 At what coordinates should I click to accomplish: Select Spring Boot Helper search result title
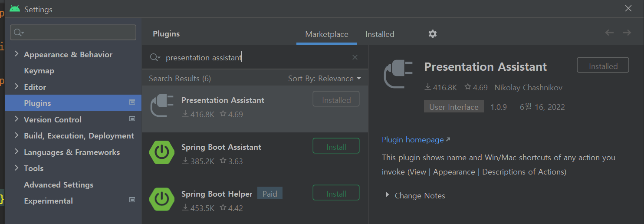(x=217, y=194)
